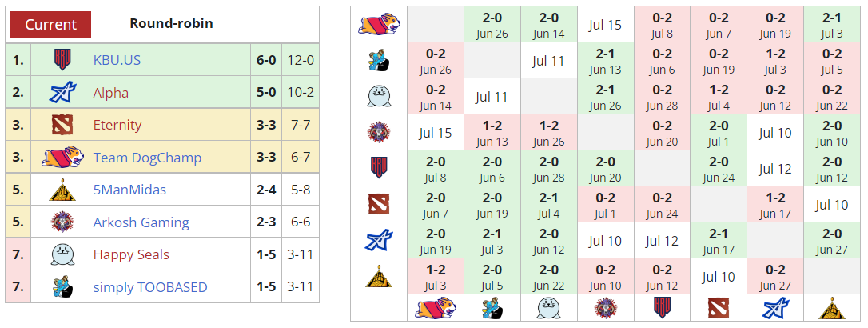Click the KBU.US logo in the standings list

click(62, 60)
